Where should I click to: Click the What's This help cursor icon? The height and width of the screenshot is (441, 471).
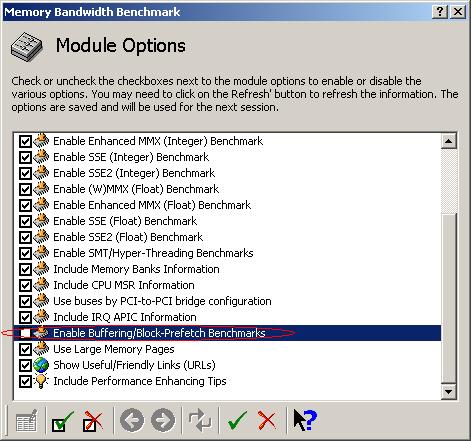coord(305,420)
